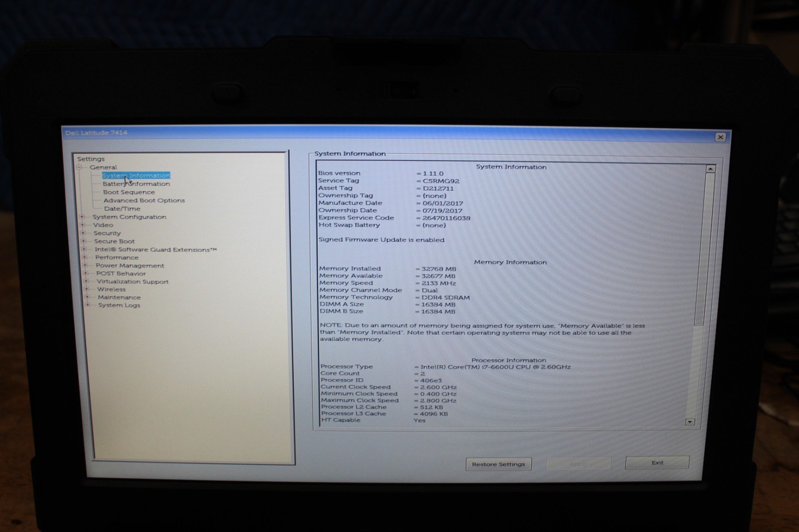Screen dimensions: 799x532
Task: Select Power Management tree item
Action: tap(130, 266)
